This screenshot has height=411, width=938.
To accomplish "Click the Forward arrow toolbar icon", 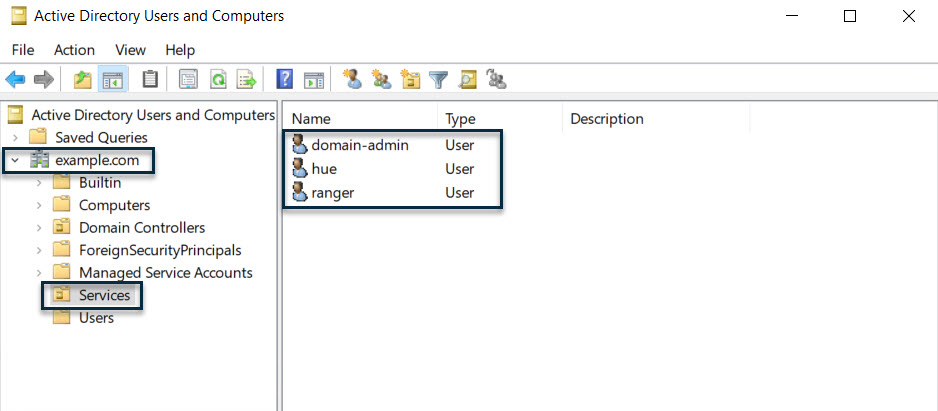I will [44, 79].
